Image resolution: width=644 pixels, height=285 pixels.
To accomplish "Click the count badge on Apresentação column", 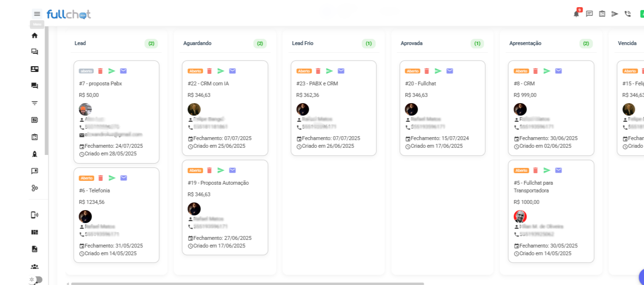I will click(x=586, y=44).
